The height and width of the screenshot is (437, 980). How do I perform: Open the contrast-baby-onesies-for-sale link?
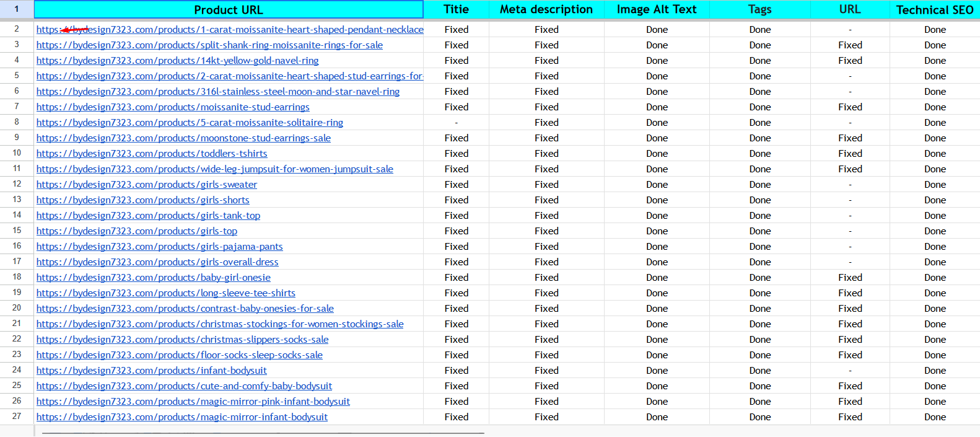point(185,309)
